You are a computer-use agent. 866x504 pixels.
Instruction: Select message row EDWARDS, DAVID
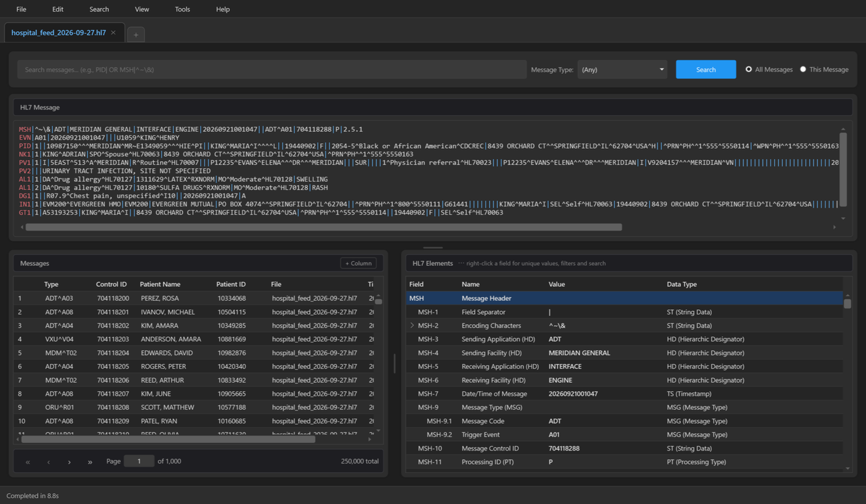[193, 352]
